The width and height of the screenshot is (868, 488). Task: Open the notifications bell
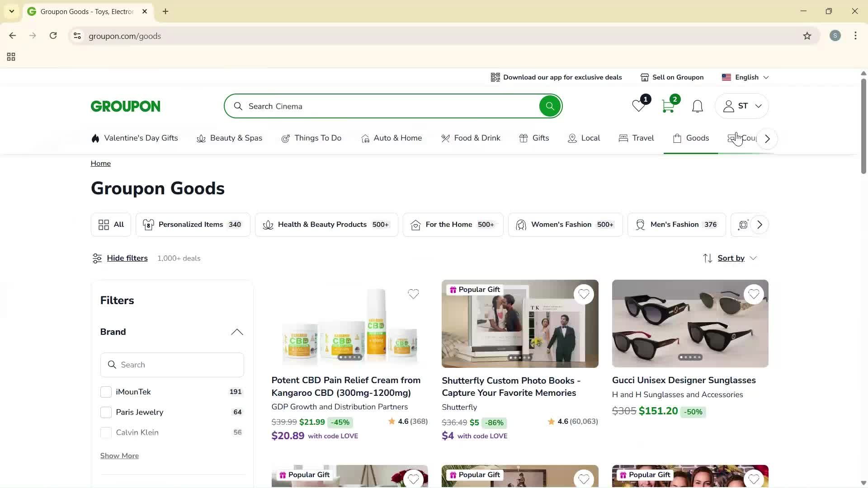point(697,106)
